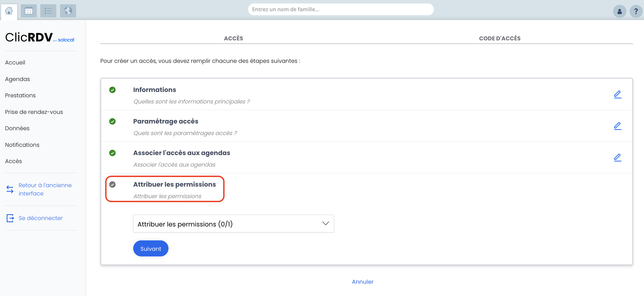Open the list view icon
Image resolution: width=644 pixels, height=296 pixels.
tap(48, 11)
